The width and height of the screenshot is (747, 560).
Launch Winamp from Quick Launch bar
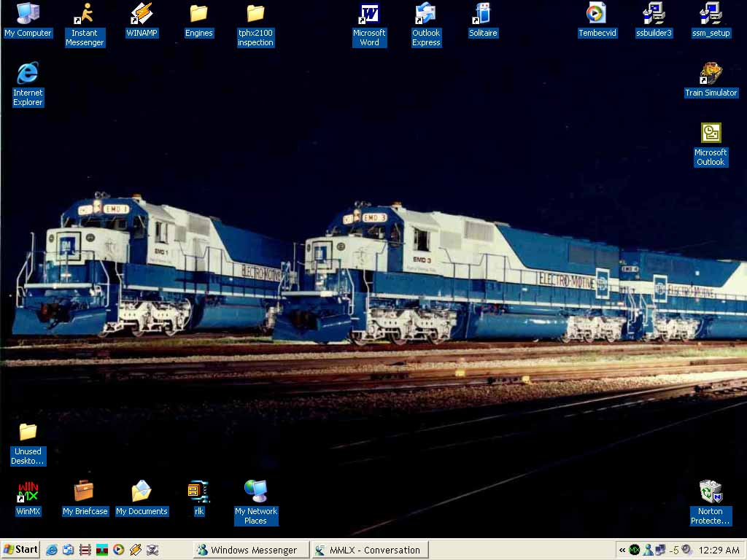point(135,550)
